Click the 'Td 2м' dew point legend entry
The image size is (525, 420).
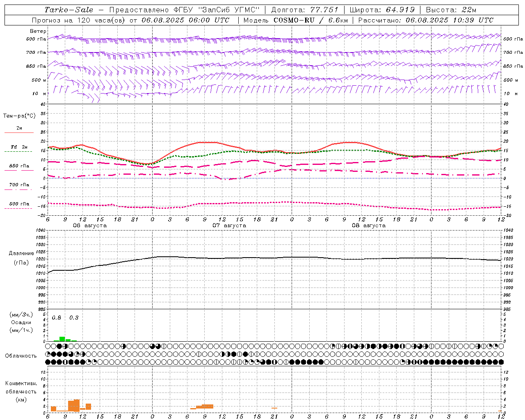pos(19,147)
